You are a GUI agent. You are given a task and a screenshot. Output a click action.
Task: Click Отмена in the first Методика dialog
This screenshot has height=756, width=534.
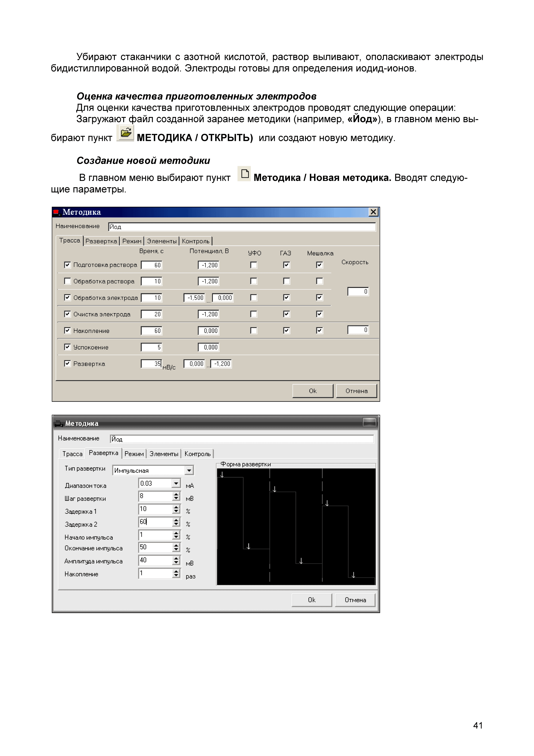(357, 391)
